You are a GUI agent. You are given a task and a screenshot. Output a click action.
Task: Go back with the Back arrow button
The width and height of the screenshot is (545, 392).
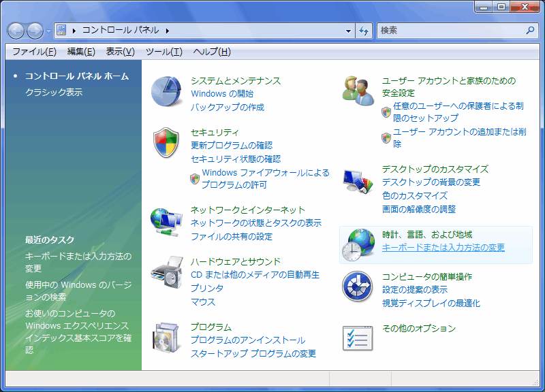(x=16, y=31)
